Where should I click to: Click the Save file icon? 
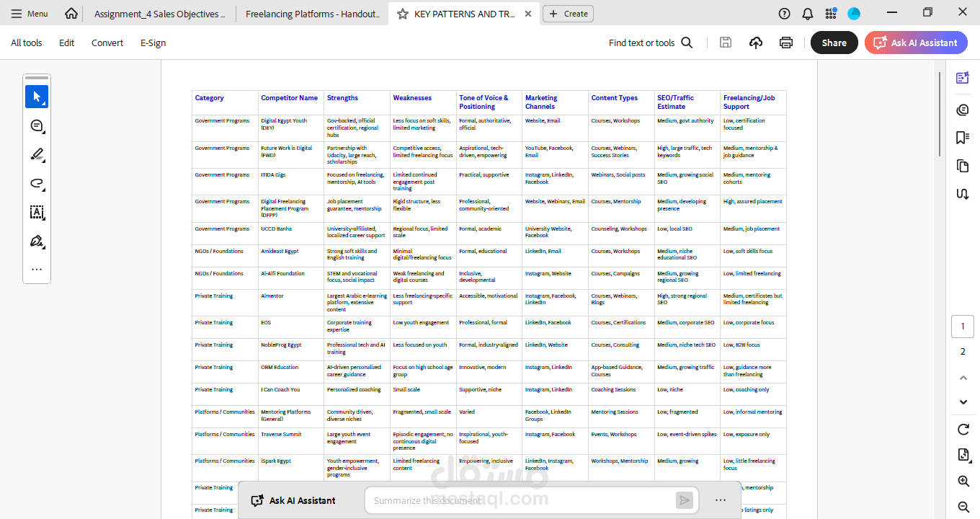click(x=726, y=43)
